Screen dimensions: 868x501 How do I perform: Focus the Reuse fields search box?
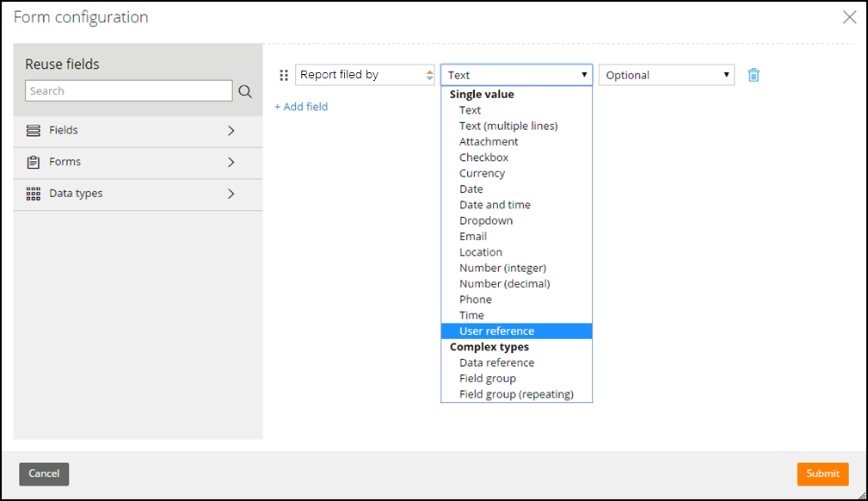(x=128, y=91)
